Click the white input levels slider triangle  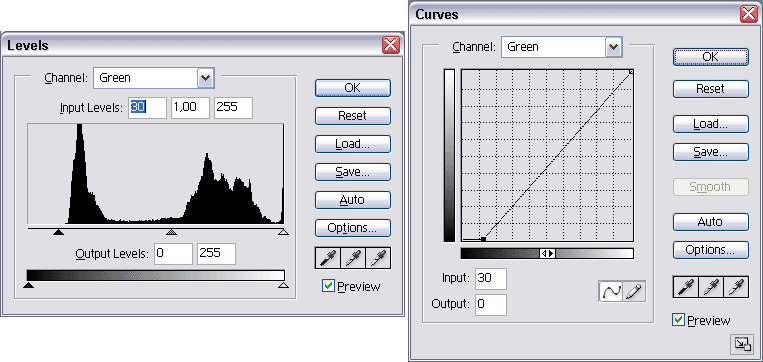pos(283,232)
